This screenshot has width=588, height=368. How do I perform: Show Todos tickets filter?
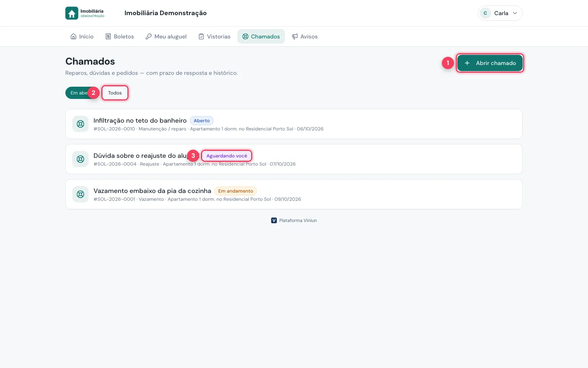click(x=115, y=93)
